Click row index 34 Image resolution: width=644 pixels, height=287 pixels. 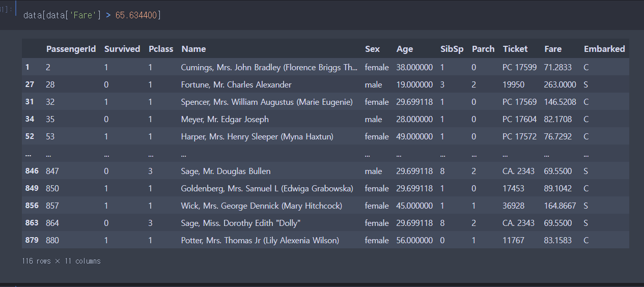(x=30, y=119)
